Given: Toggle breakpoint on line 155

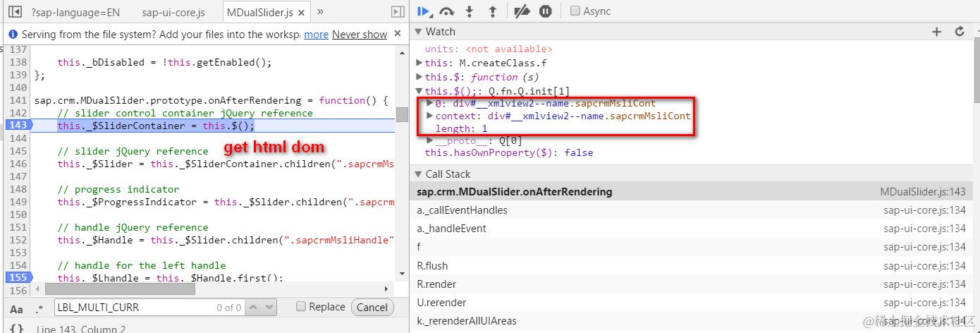Looking at the screenshot, I should (x=17, y=278).
